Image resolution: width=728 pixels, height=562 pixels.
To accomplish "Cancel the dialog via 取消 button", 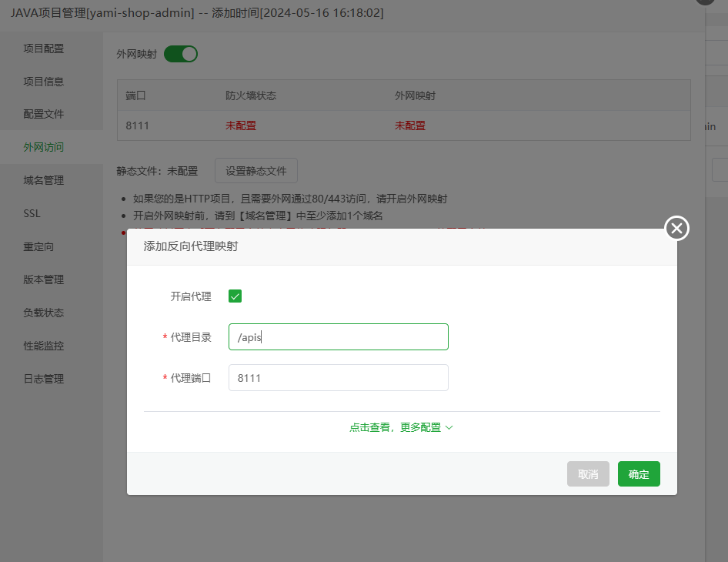I will [588, 473].
